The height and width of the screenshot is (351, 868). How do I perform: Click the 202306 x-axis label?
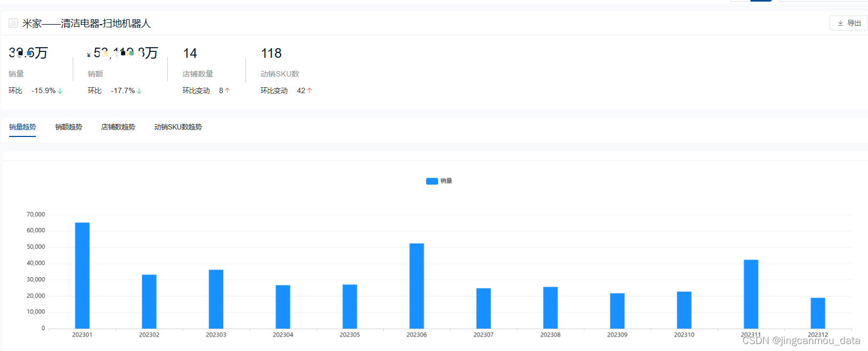pyautogui.click(x=416, y=335)
